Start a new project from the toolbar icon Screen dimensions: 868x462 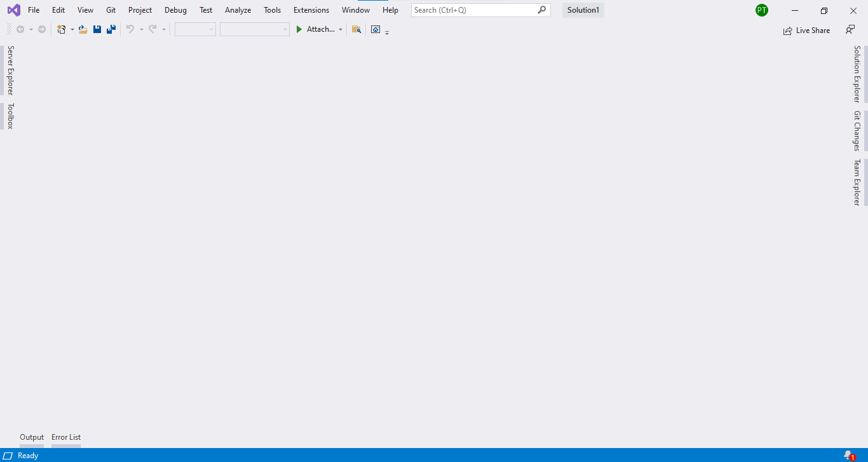60,29
